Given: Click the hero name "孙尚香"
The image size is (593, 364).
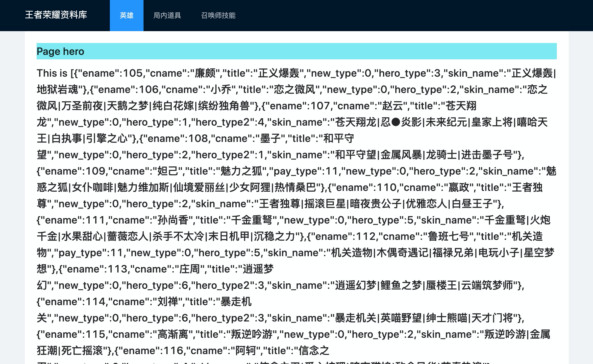Looking at the screenshot, I should (173, 220).
